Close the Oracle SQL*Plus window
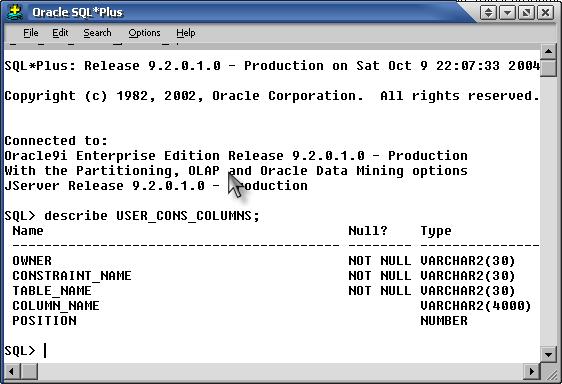562x384 pixels. (546, 13)
